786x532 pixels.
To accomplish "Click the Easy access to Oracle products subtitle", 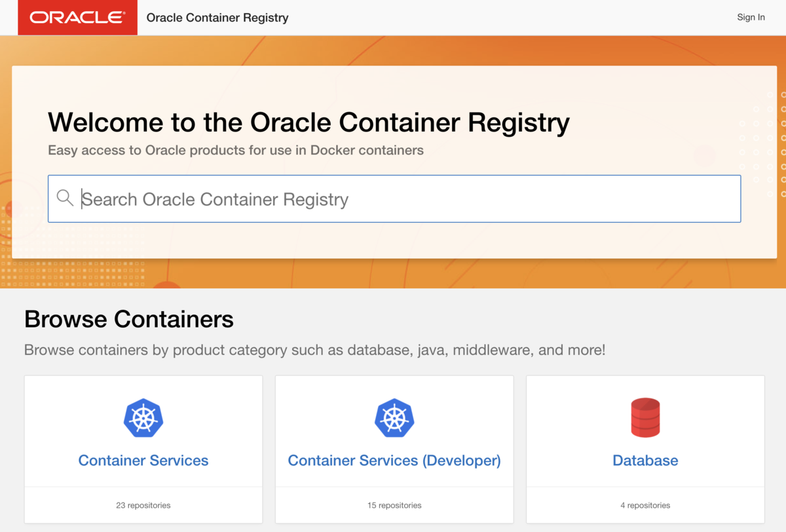I will 236,150.
